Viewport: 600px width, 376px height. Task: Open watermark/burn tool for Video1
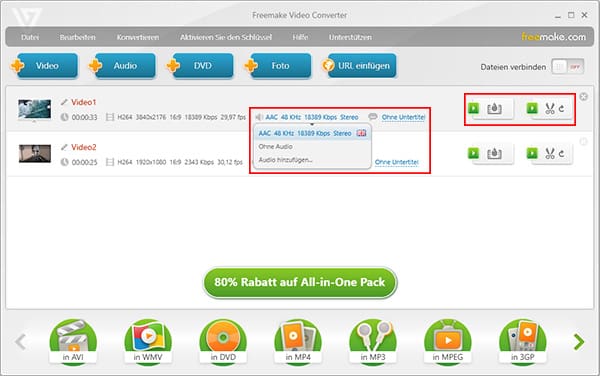pyautogui.click(x=494, y=109)
